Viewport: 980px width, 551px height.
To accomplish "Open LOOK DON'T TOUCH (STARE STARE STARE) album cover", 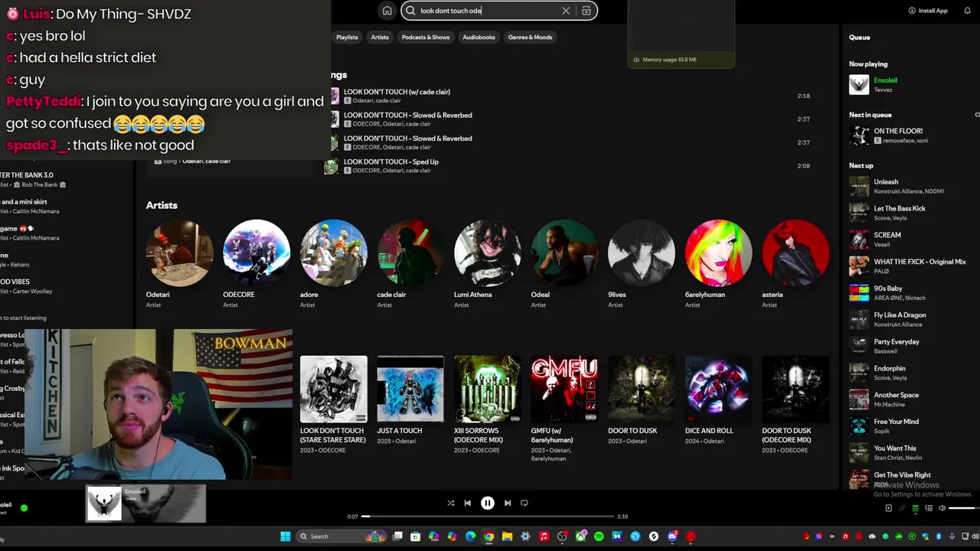I will 333,389.
